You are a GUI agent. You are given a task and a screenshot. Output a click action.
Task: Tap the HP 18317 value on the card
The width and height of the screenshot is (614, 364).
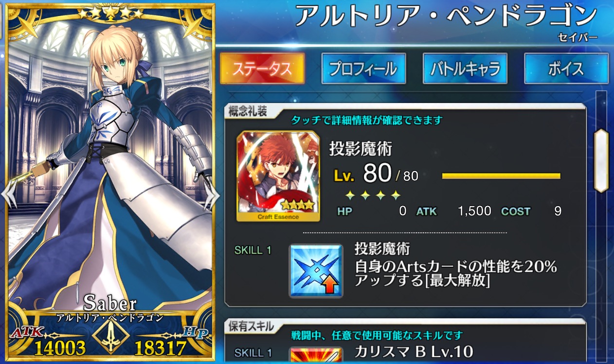point(161,348)
